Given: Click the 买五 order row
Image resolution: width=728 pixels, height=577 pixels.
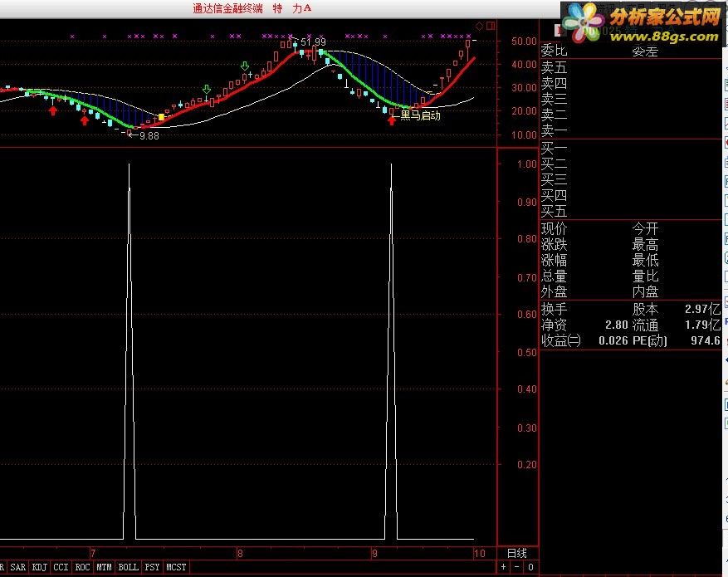Looking at the screenshot, I should 631,211.
